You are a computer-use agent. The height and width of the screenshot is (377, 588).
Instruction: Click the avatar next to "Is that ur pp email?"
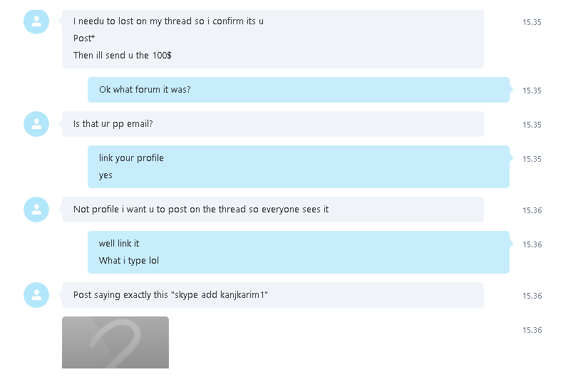tap(36, 124)
